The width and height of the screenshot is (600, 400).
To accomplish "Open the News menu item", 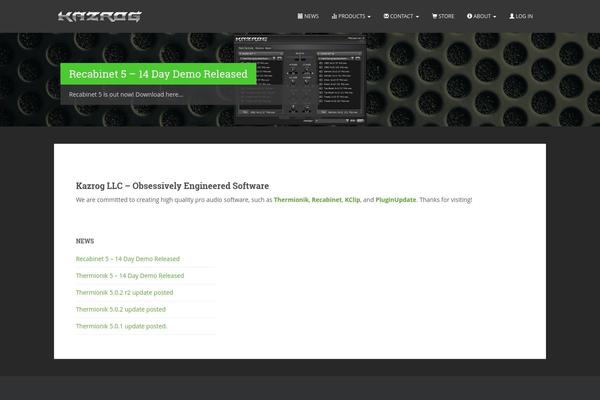I will pyautogui.click(x=308, y=16).
